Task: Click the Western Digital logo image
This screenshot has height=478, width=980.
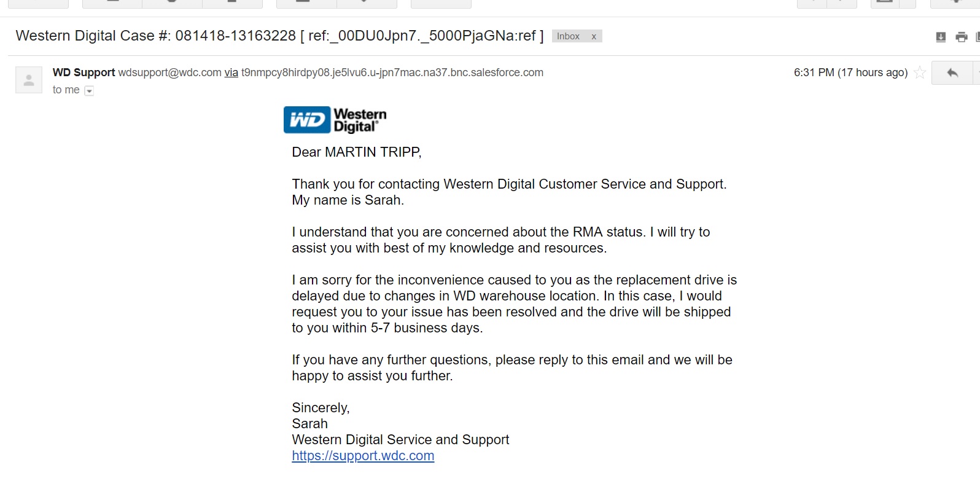Action: tap(335, 120)
